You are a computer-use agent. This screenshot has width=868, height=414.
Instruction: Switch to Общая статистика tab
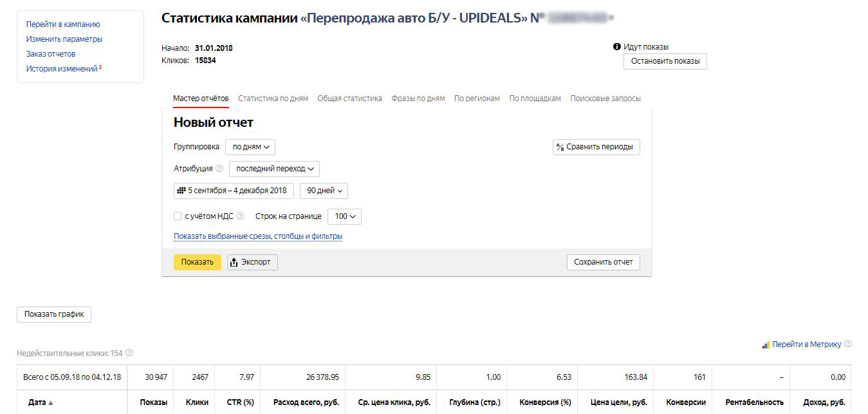349,99
